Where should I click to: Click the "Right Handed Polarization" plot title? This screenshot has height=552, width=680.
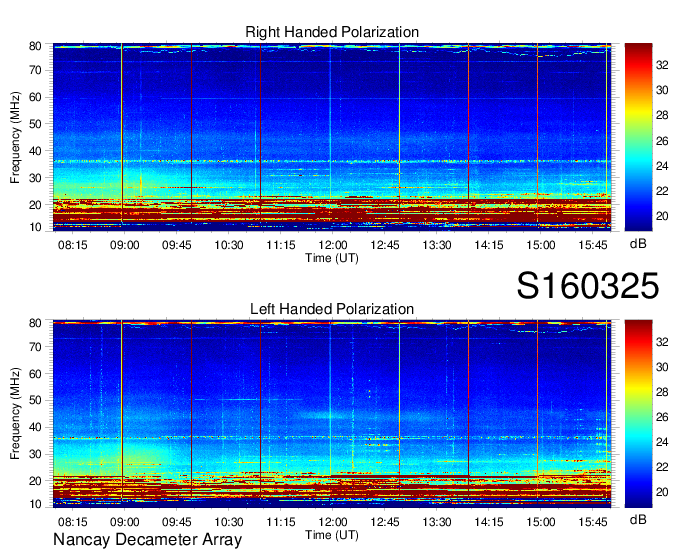point(332,32)
